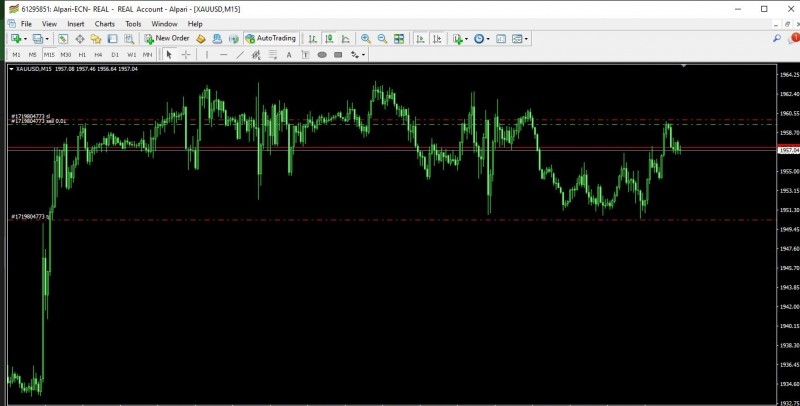800x406 pixels.
Task: Expand the clock periods dropdown arrow
Action: tap(488, 39)
